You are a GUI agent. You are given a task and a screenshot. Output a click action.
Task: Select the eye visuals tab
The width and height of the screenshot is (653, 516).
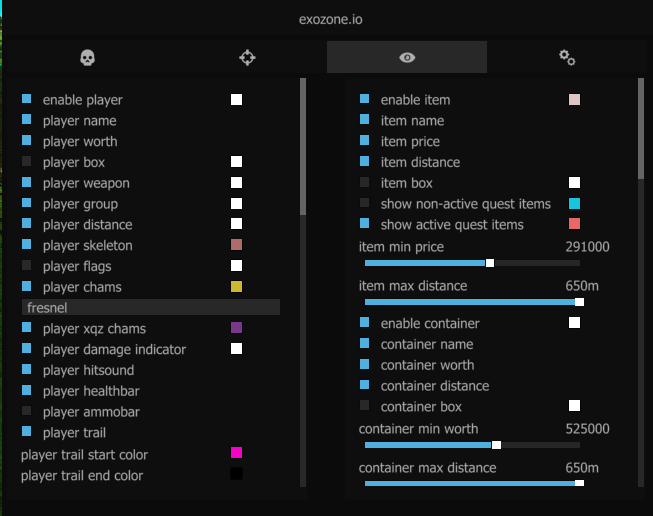click(x=407, y=58)
